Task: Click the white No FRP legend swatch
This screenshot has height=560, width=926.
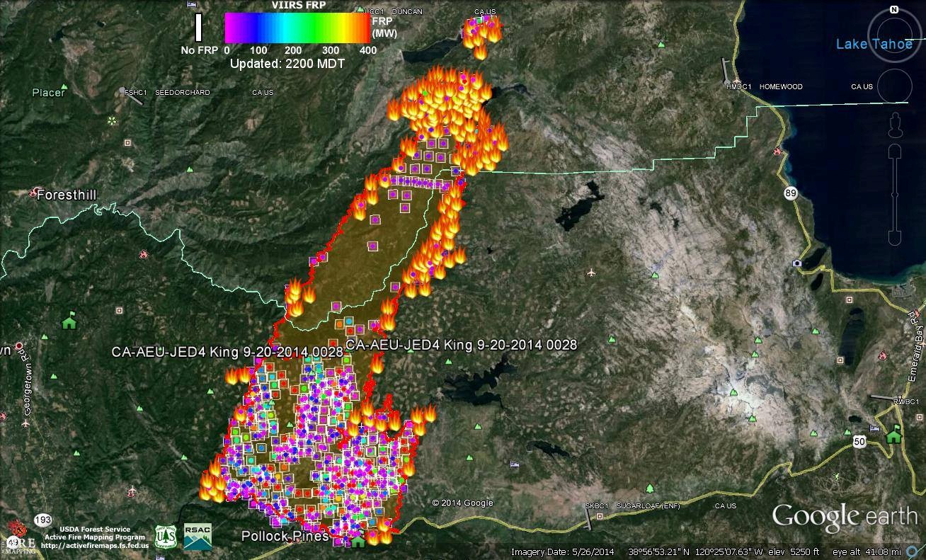Action: pyautogui.click(x=199, y=28)
